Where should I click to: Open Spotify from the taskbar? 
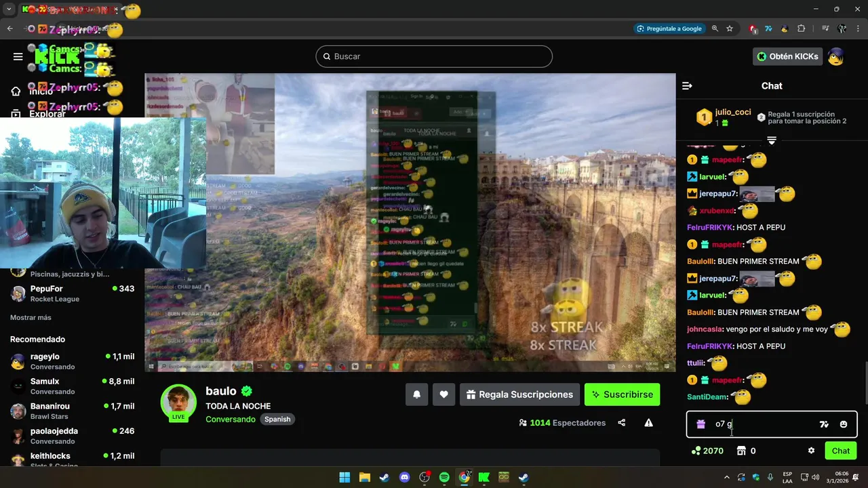coord(444,477)
